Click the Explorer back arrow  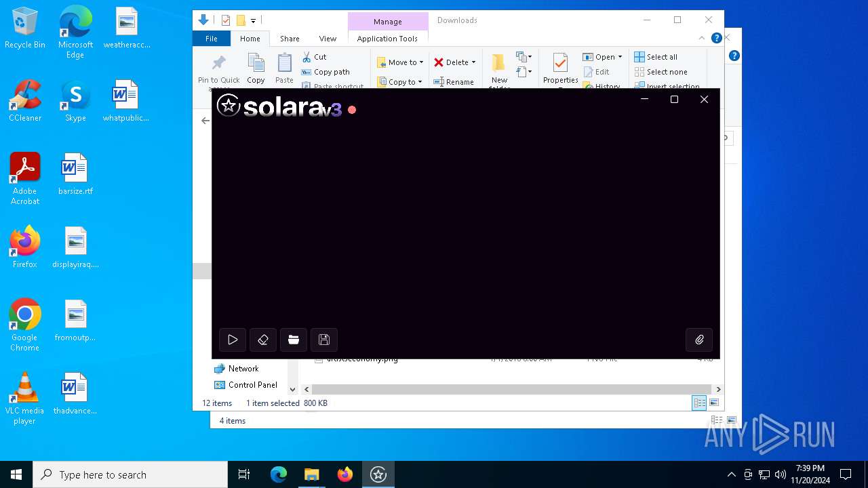205,121
